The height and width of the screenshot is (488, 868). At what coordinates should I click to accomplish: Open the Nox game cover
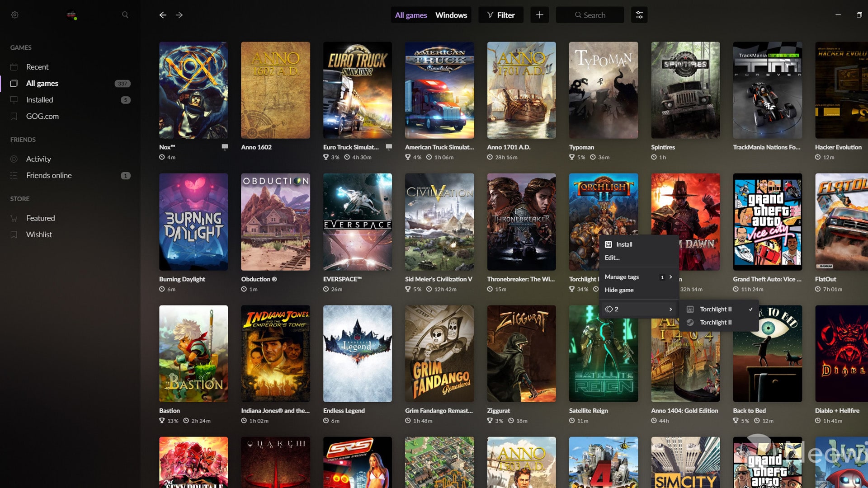click(x=193, y=90)
